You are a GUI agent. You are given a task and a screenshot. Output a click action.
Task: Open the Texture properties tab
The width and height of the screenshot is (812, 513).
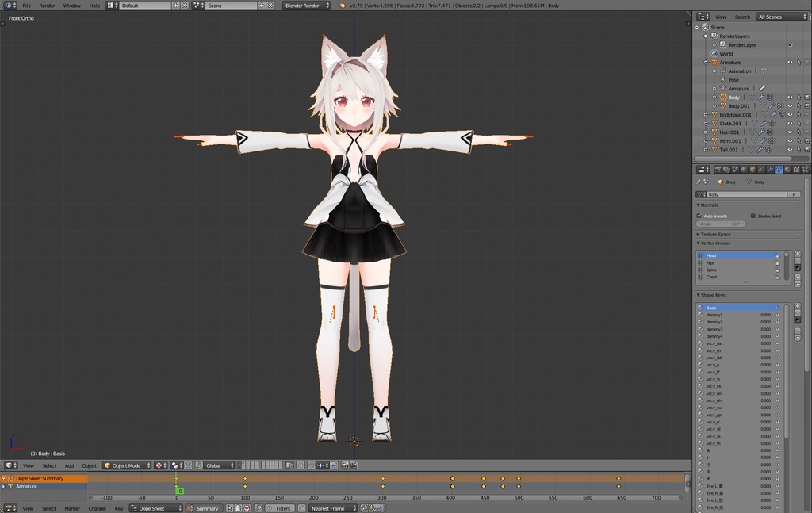point(796,170)
